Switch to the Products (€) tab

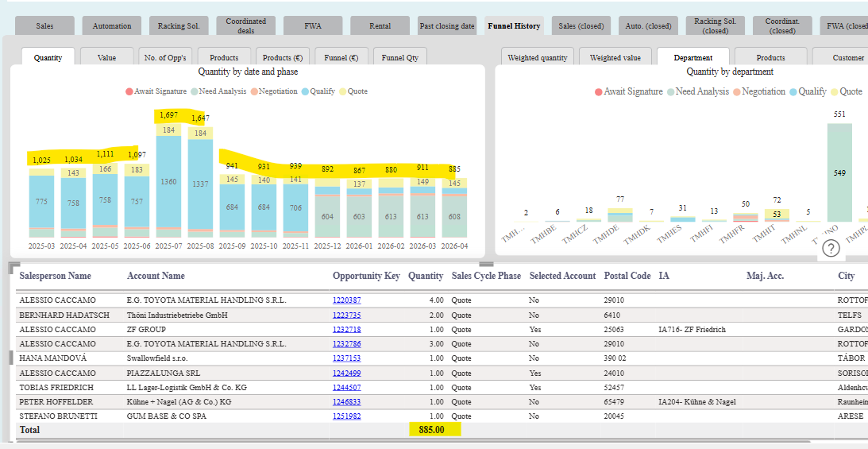(x=283, y=57)
